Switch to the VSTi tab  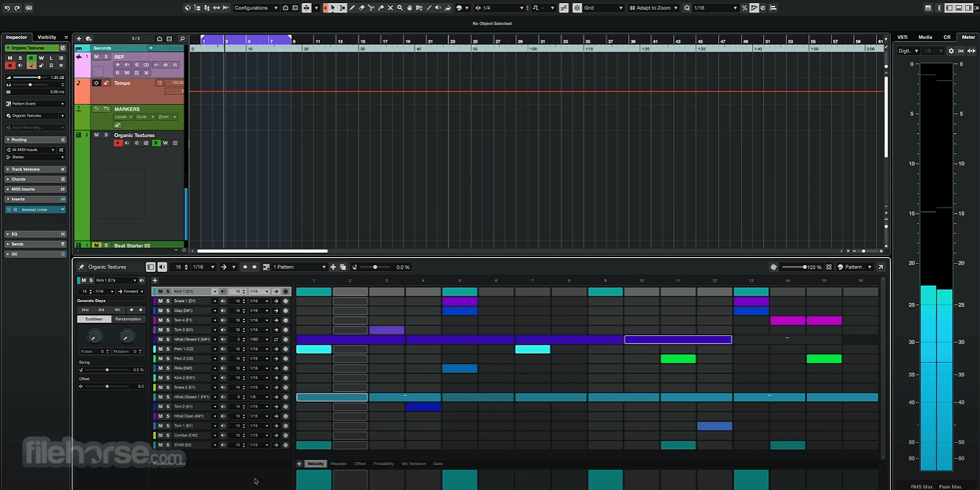click(x=903, y=37)
